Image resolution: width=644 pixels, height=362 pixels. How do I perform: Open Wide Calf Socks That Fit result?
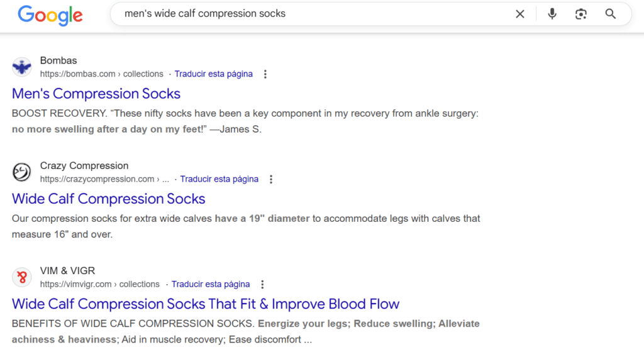(x=206, y=304)
